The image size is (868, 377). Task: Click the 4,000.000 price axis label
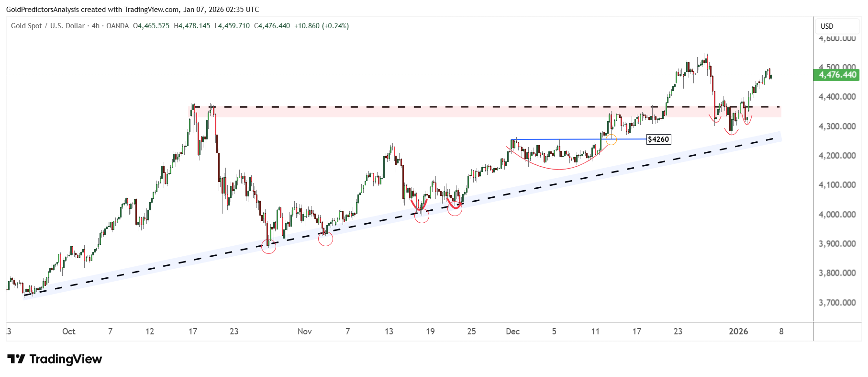tap(837, 215)
